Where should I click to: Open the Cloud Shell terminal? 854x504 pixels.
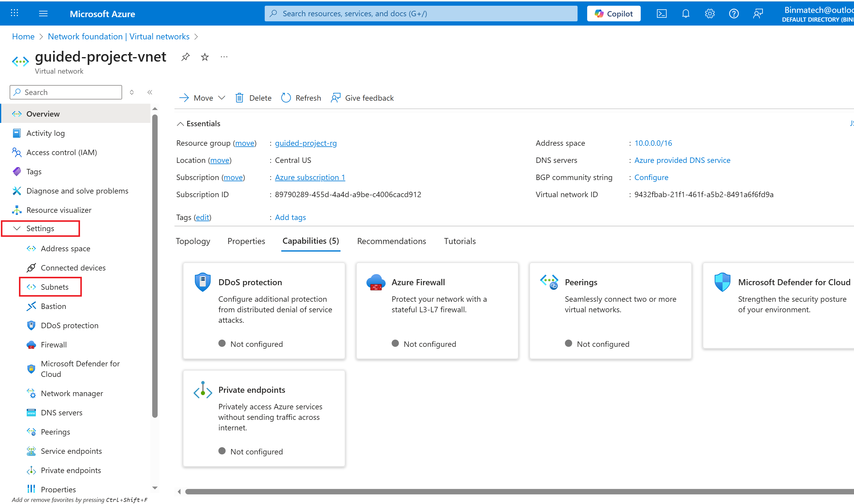[x=662, y=13]
